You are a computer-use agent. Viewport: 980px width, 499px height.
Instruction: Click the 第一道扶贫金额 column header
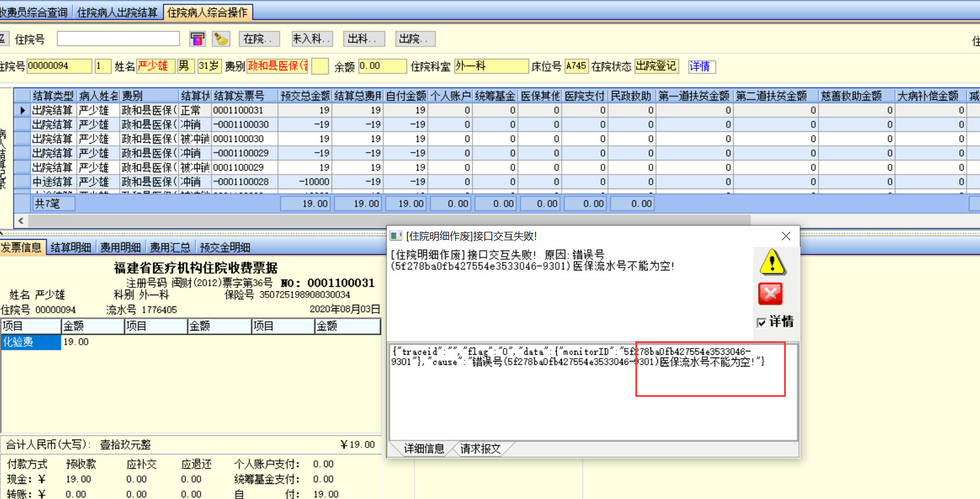tap(694, 96)
